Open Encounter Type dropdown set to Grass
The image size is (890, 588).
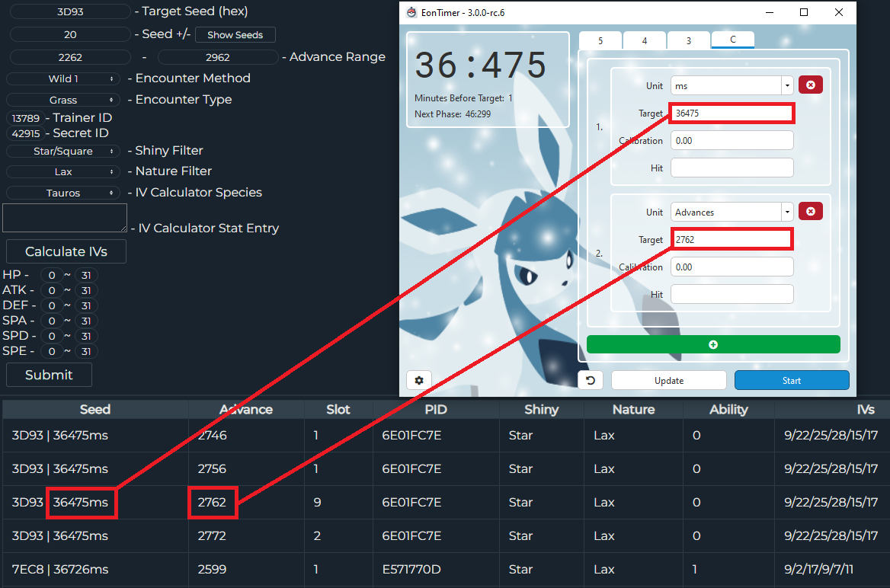(63, 100)
